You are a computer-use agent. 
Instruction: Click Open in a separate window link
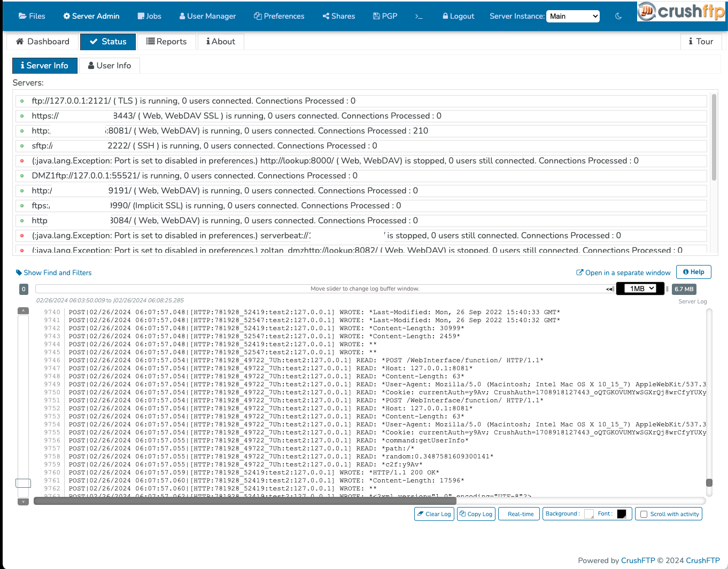tap(623, 272)
